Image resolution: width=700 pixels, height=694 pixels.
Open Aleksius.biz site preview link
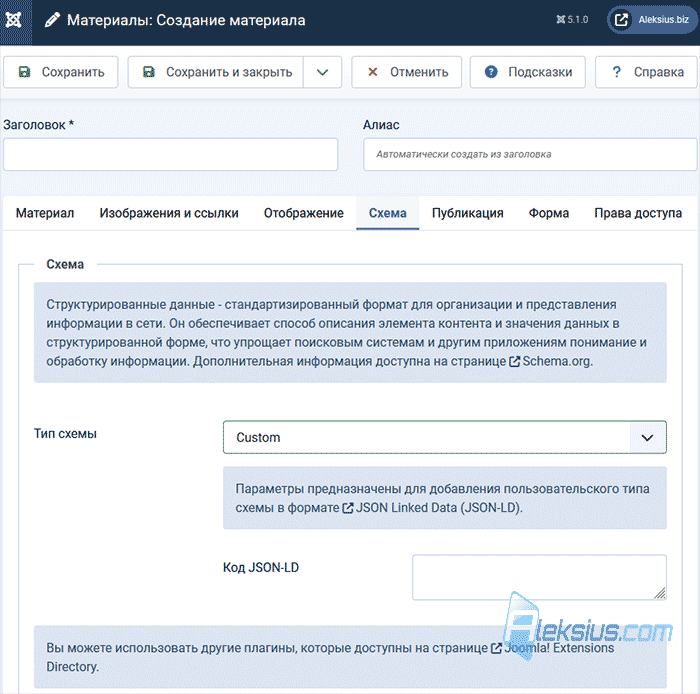click(653, 20)
